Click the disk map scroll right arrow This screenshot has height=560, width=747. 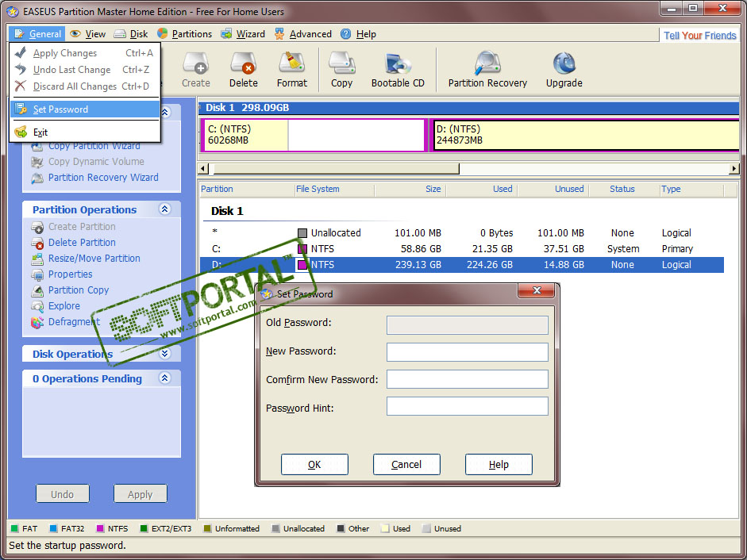(x=734, y=169)
